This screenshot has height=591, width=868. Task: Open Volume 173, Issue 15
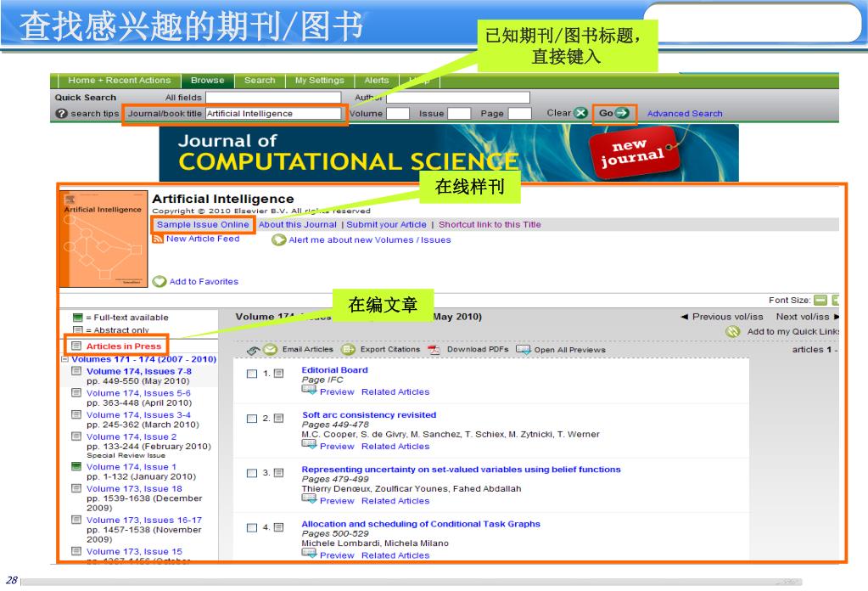134,552
